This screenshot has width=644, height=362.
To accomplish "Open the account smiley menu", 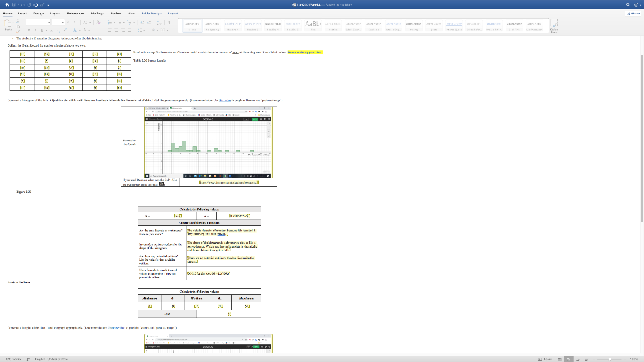I will click(636, 5).
